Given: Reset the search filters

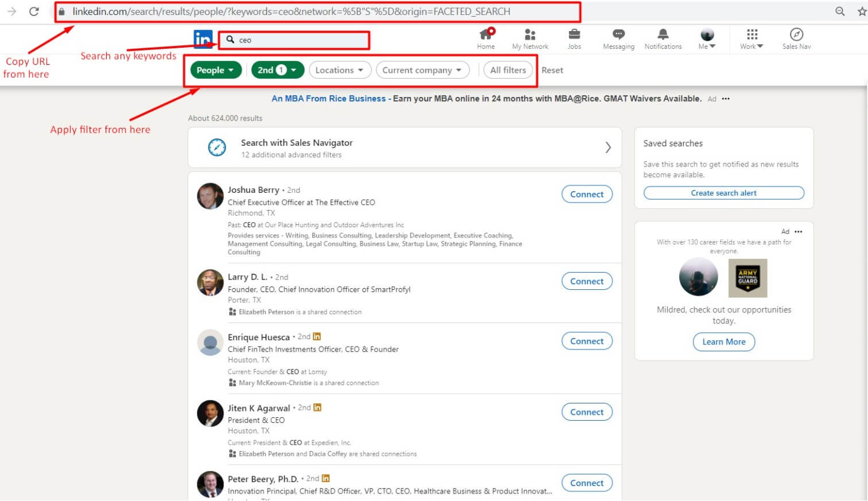Looking at the screenshot, I should [x=552, y=70].
